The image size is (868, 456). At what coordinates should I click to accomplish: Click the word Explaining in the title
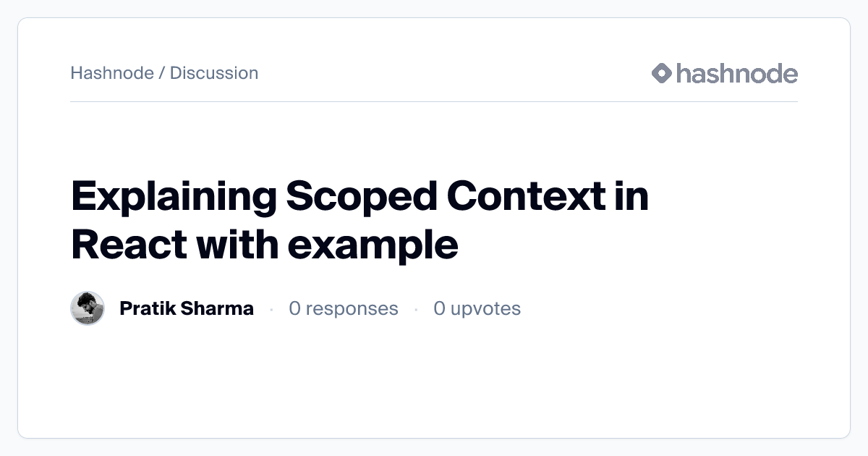pyautogui.click(x=173, y=197)
